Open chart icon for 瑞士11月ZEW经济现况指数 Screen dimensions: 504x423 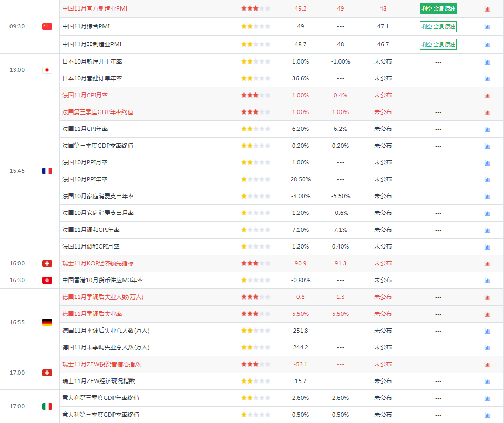click(487, 381)
